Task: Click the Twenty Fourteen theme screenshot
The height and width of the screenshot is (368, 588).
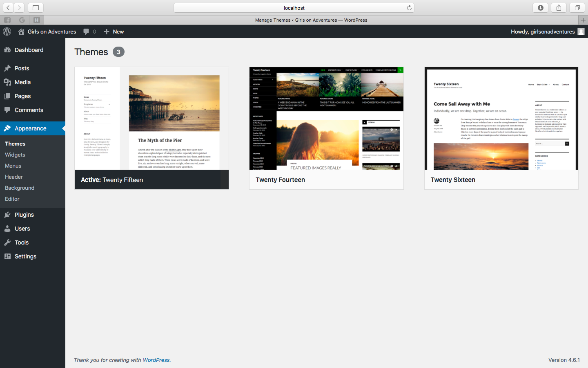Action: (326, 119)
